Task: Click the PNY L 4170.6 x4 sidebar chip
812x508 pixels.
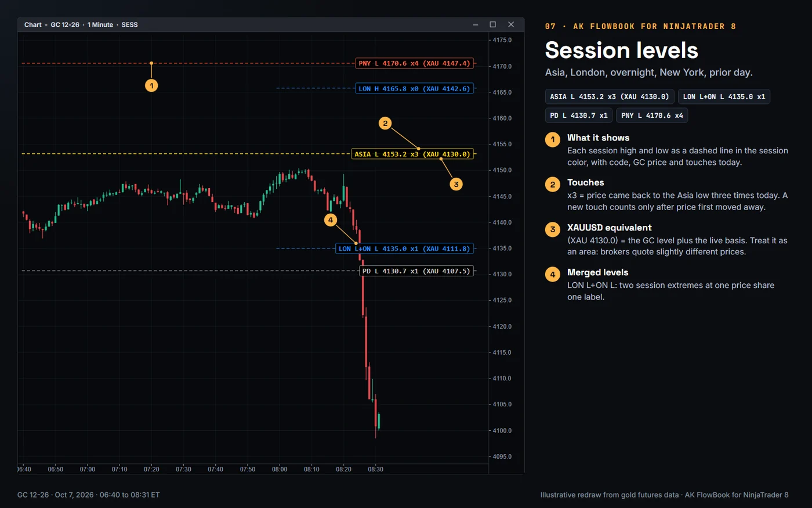Action: [x=652, y=116]
